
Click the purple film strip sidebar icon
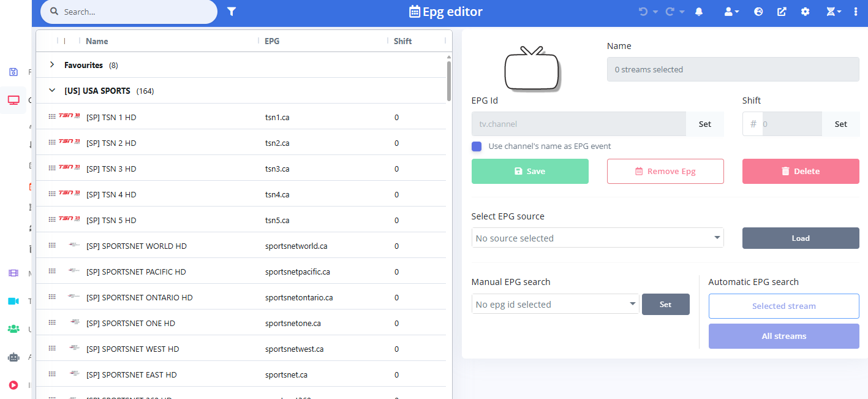[13, 273]
